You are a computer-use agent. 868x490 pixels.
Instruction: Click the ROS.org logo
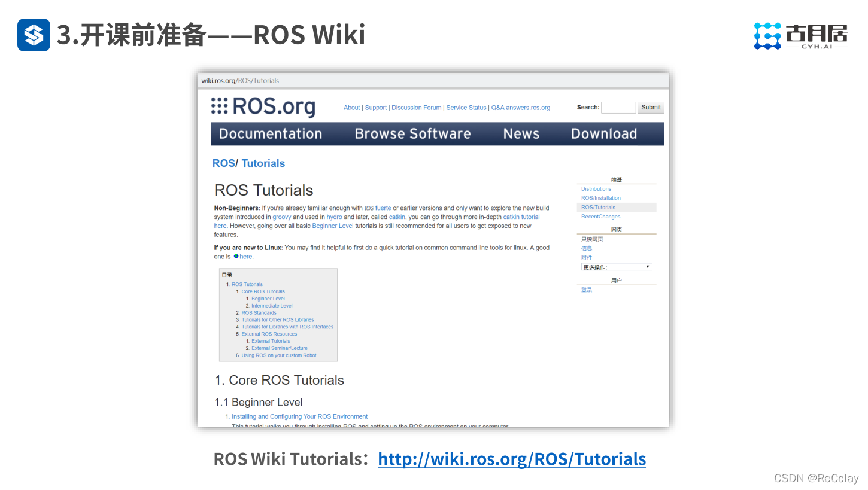coord(263,107)
